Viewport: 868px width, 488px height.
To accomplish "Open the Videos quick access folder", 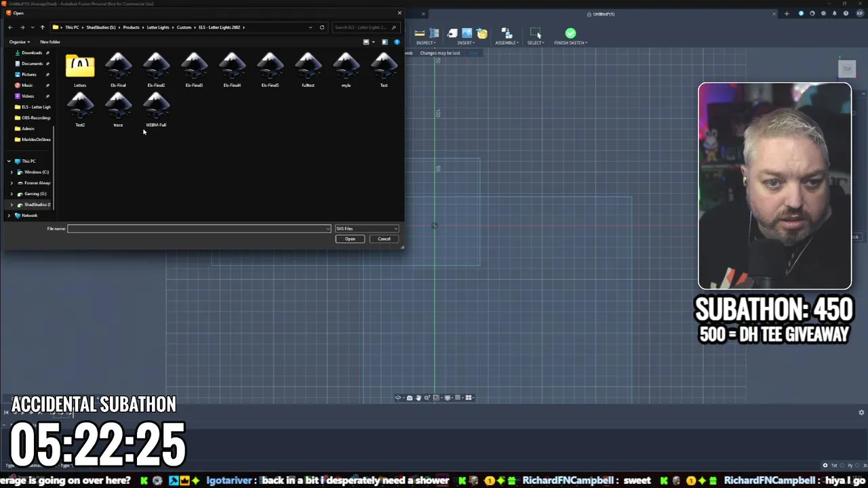I will coord(28,96).
